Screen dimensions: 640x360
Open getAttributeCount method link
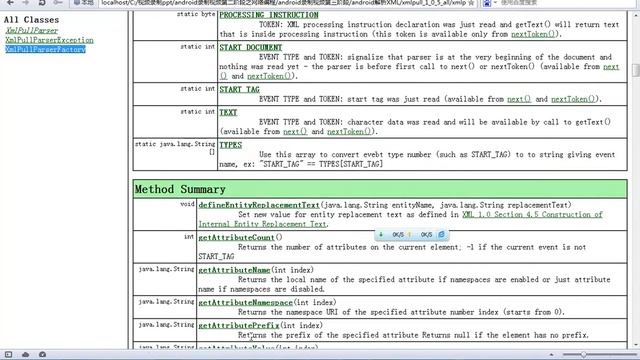pyautogui.click(x=236, y=238)
